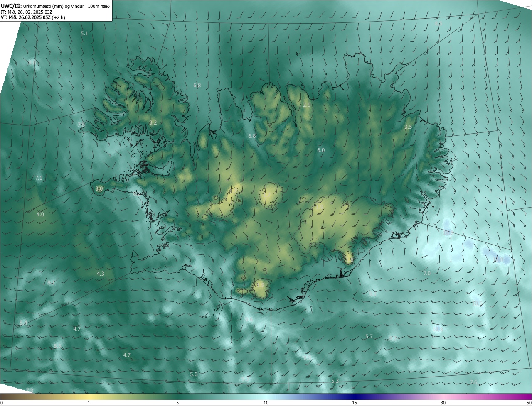The width and height of the screenshot is (532, 406).
Task: Click the 'VT: Mið. 26.02.2025 05Z' valid-time line
Action: pyautogui.click(x=26, y=17)
